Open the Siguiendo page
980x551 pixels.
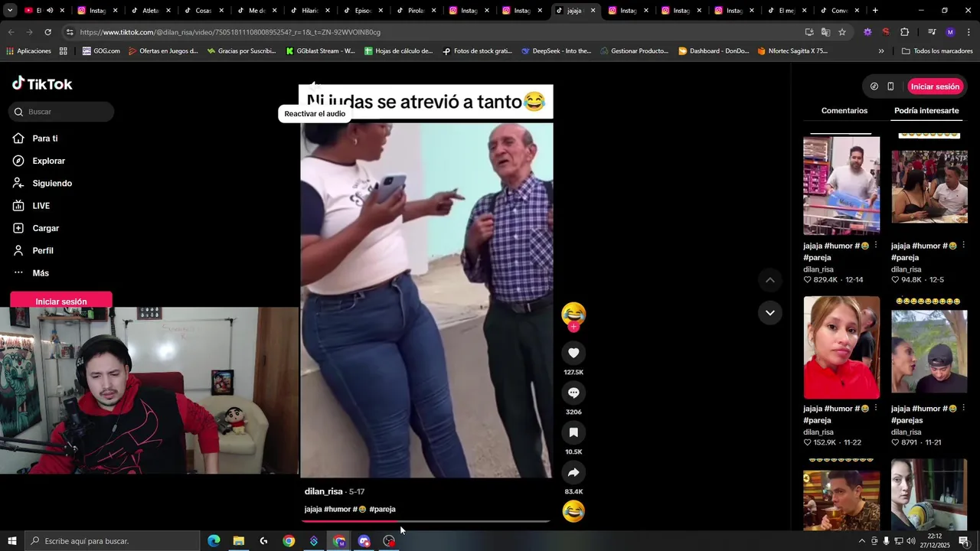click(52, 184)
